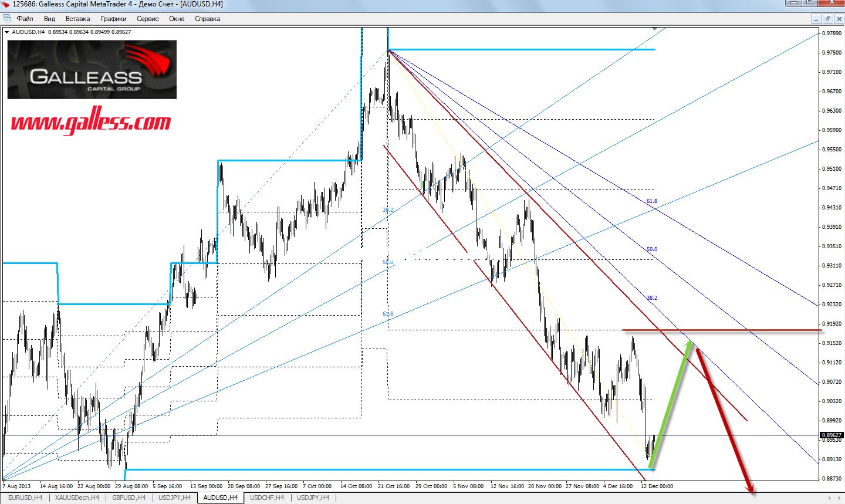Click the chart shift triangle marker at top

coord(655,28)
